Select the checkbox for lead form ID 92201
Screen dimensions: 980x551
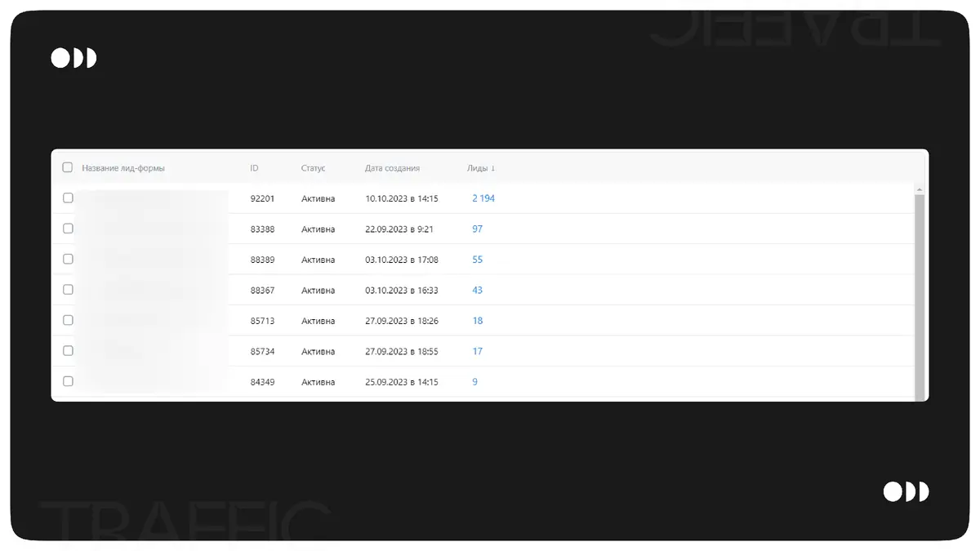[x=68, y=198]
